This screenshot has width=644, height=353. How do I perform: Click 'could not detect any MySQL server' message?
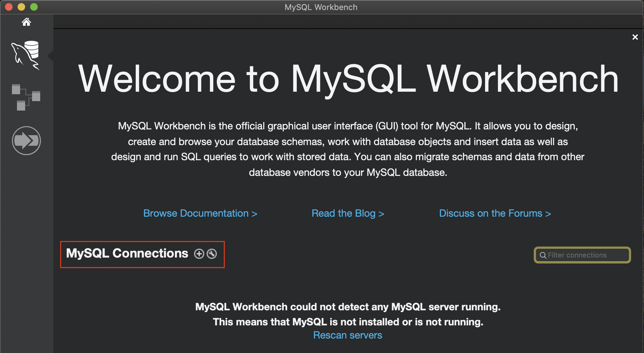[348, 307]
